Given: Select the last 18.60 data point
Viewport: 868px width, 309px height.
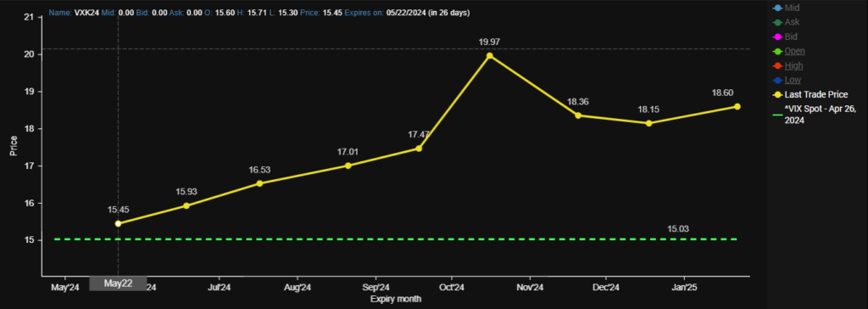Looking at the screenshot, I should [x=737, y=106].
